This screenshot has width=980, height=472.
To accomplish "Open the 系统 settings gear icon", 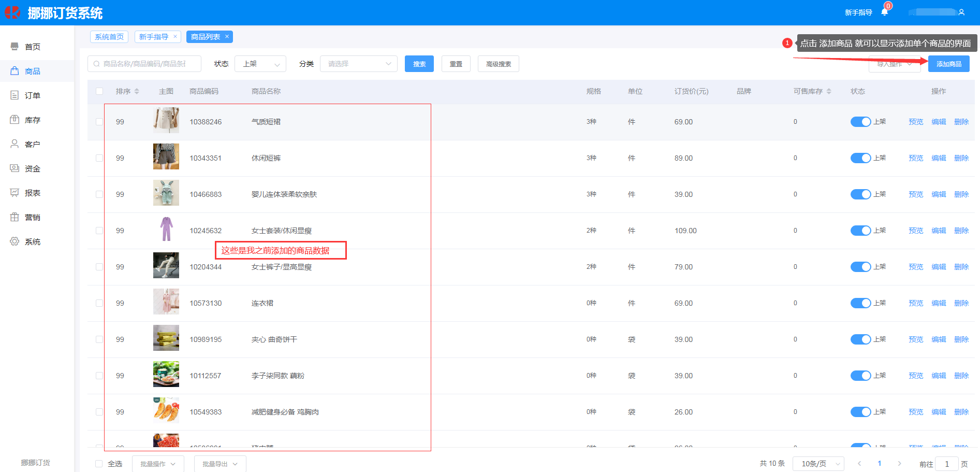I will coord(14,241).
